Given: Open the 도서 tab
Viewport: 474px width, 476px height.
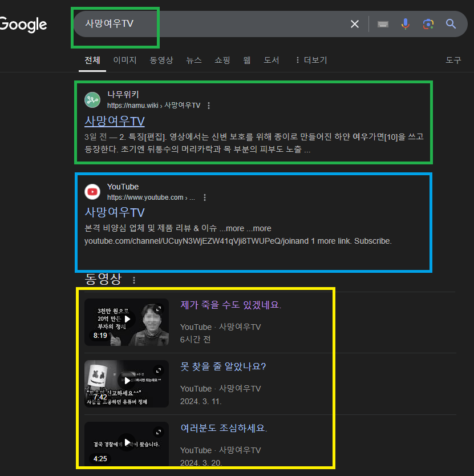Looking at the screenshot, I should tap(272, 60).
